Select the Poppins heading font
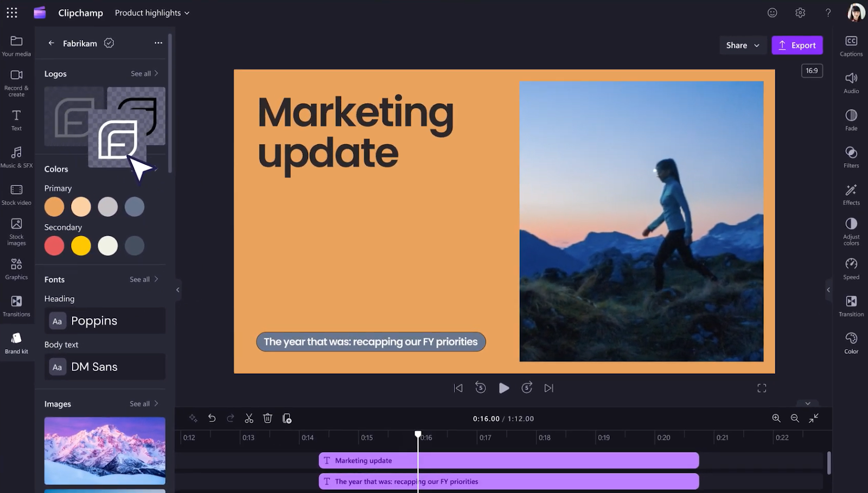Viewport: 868px width, 493px height. coord(105,321)
